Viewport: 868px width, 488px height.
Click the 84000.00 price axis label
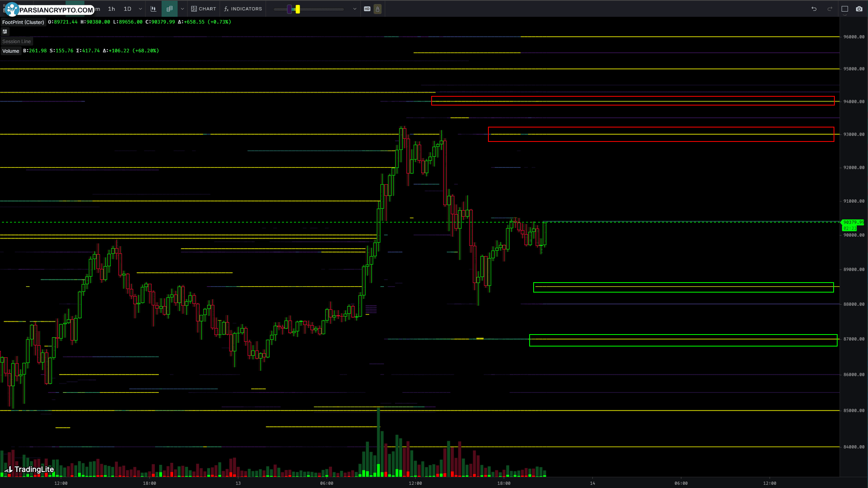(854, 447)
